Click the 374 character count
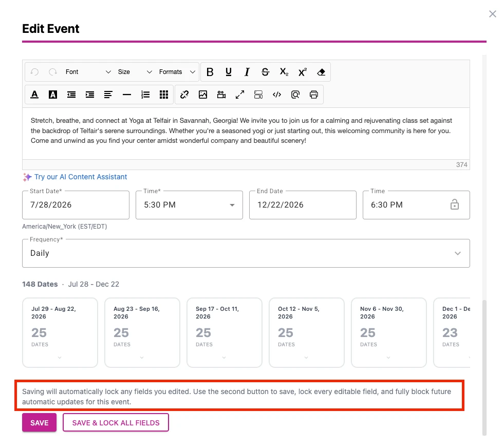Viewport: 504px width, 448px height. pos(461,164)
